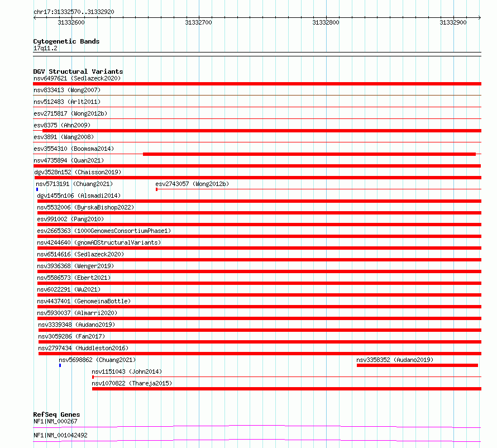This screenshot has height=448, width=497.
Task: Click esv3554310 (Boomsma2014) label
Action: (x=74, y=149)
